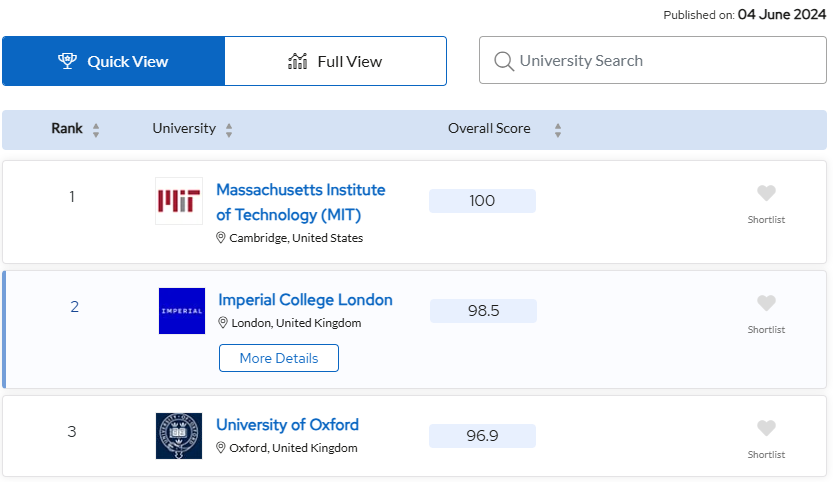The width and height of the screenshot is (833, 482).
Task: Open Imperial College London link
Action: (x=305, y=300)
